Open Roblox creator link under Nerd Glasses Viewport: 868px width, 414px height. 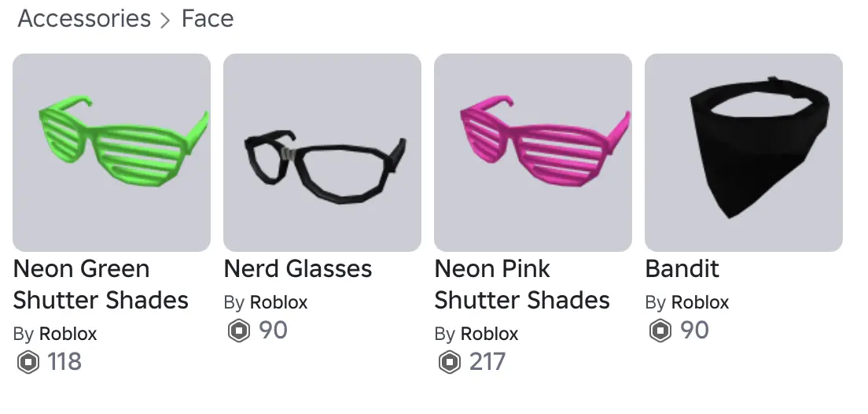(x=278, y=302)
